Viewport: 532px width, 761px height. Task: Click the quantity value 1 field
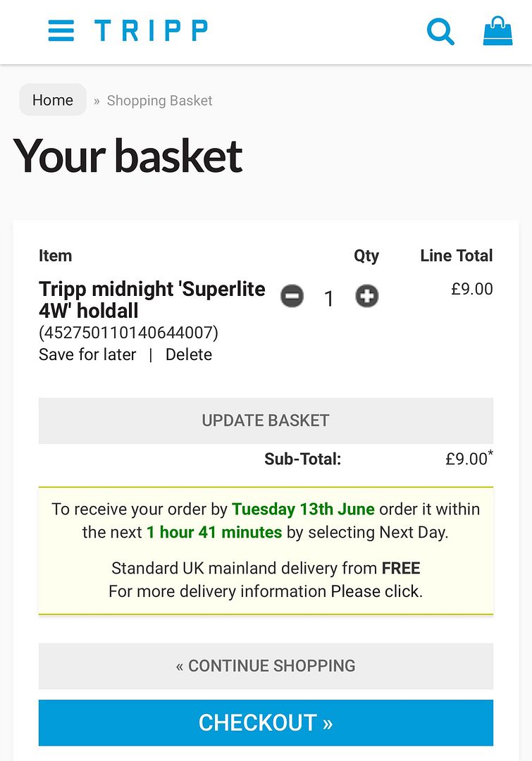(329, 299)
